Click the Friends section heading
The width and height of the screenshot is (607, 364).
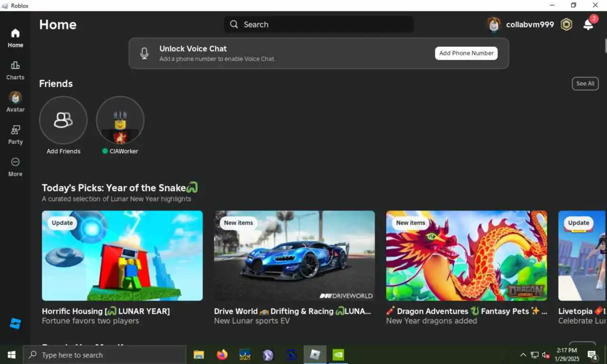[x=56, y=83]
